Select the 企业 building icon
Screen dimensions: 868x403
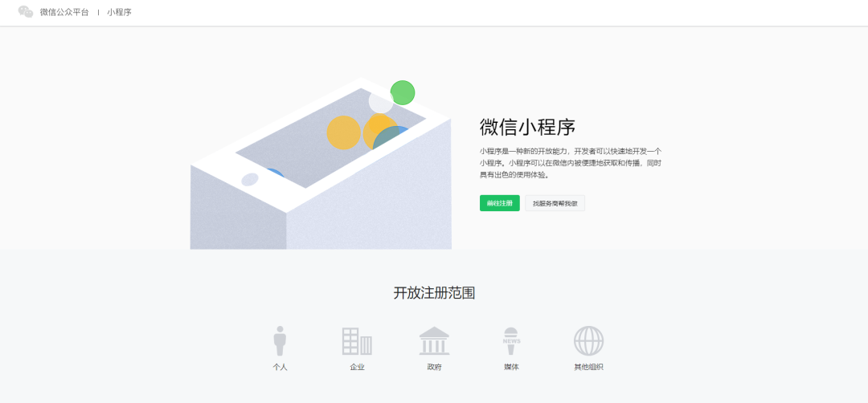357,341
